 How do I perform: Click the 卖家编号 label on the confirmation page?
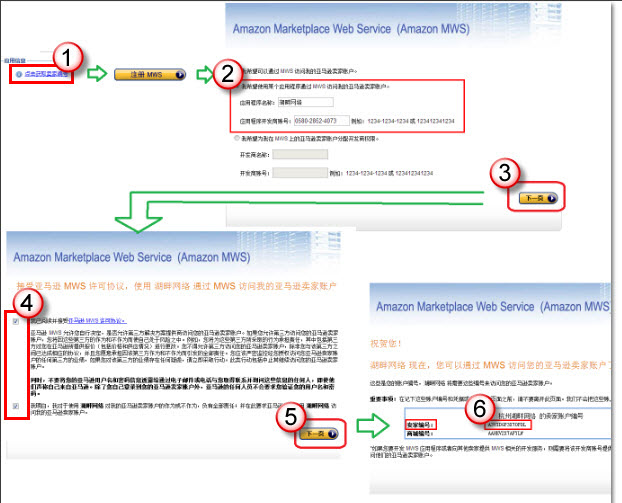420,425
